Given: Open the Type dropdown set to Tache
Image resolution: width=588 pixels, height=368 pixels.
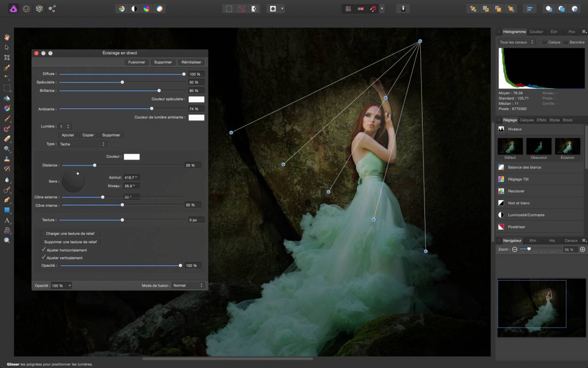Looking at the screenshot, I should click(82, 144).
